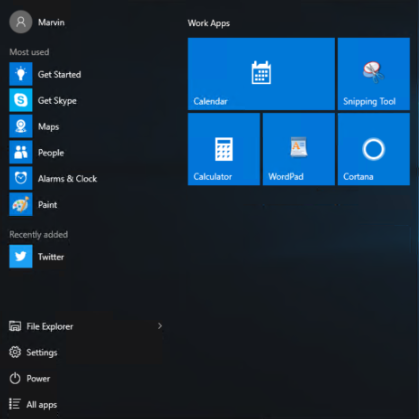The height and width of the screenshot is (419, 419).
Task: Click the File Explorer folder icon
Action: pos(15,326)
